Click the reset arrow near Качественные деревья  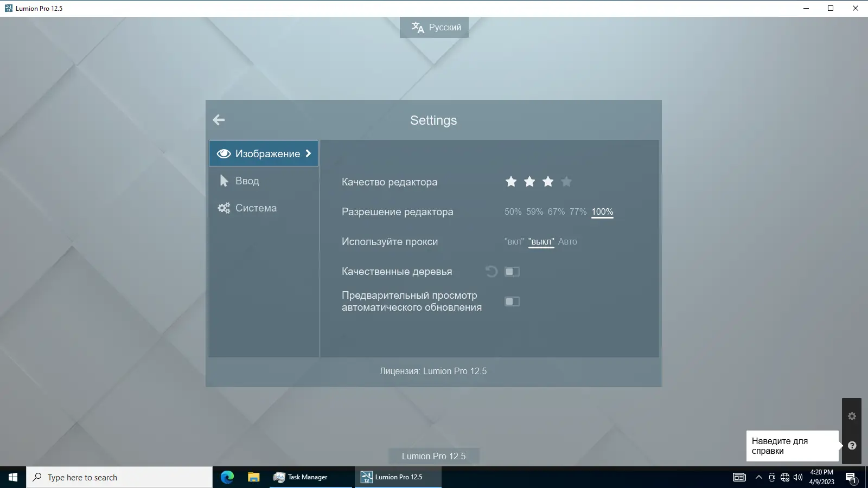pos(491,271)
